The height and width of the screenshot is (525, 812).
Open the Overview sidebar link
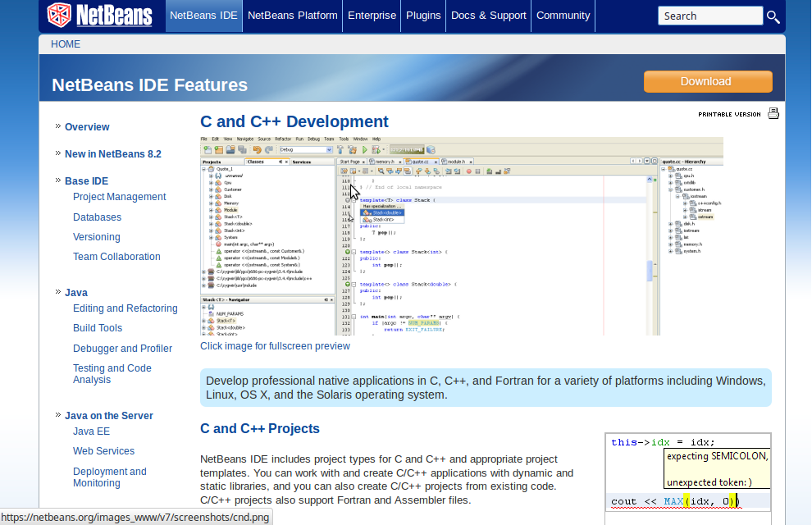[x=87, y=127]
